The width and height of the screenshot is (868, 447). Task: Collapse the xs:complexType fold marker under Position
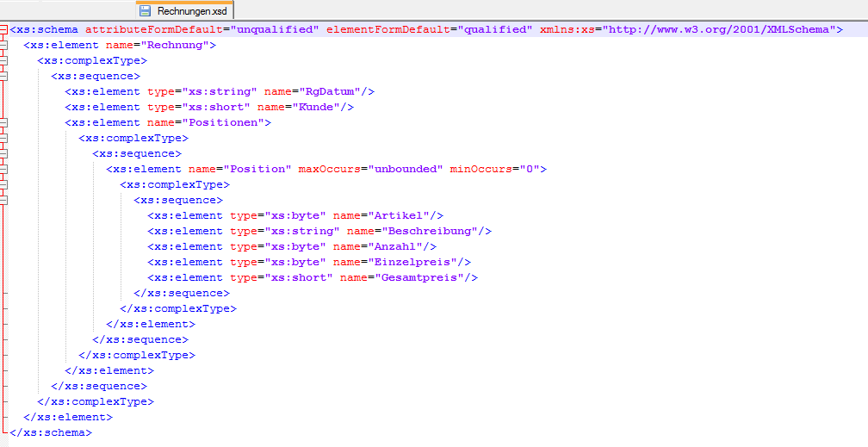tap(3, 184)
